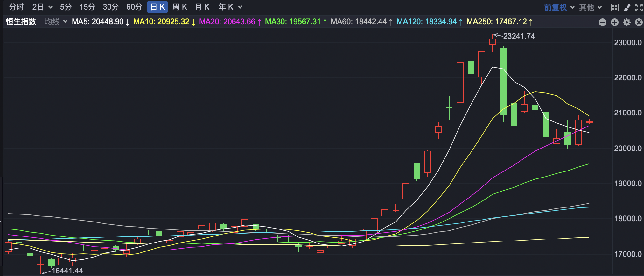Click the 19000.0 price axis label
644x276 pixels.
628,184
